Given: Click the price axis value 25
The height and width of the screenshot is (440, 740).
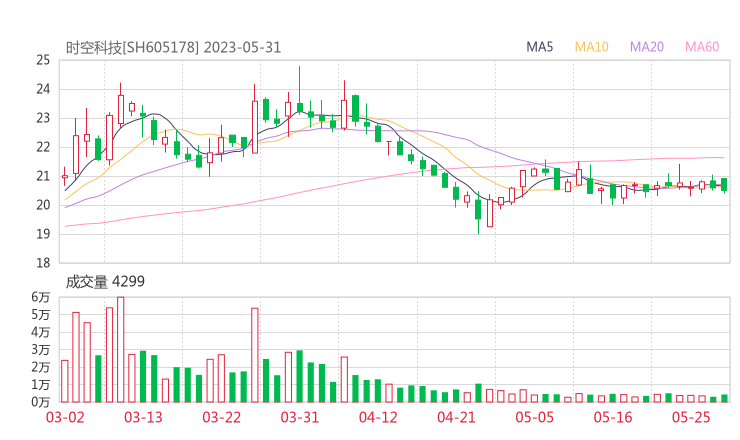Looking at the screenshot, I should (43, 60).
